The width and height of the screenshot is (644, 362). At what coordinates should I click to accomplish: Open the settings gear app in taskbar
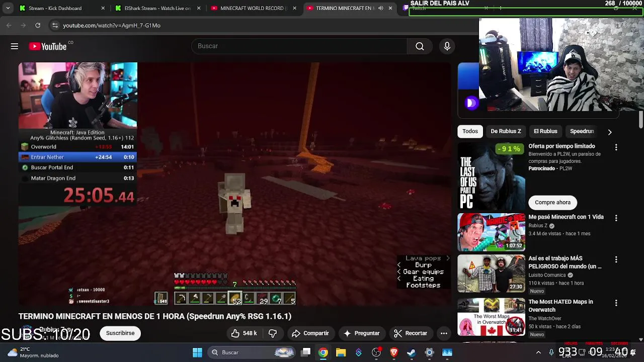pos(429,352)
